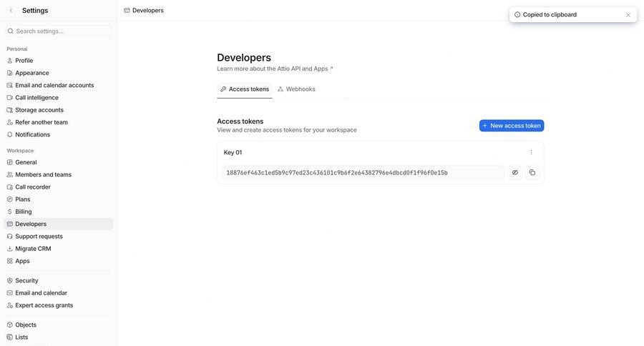The height and width of the screenshot is (346, 644).
Task: Hide the Key 01 token value
Action: (x=514, y=172)
